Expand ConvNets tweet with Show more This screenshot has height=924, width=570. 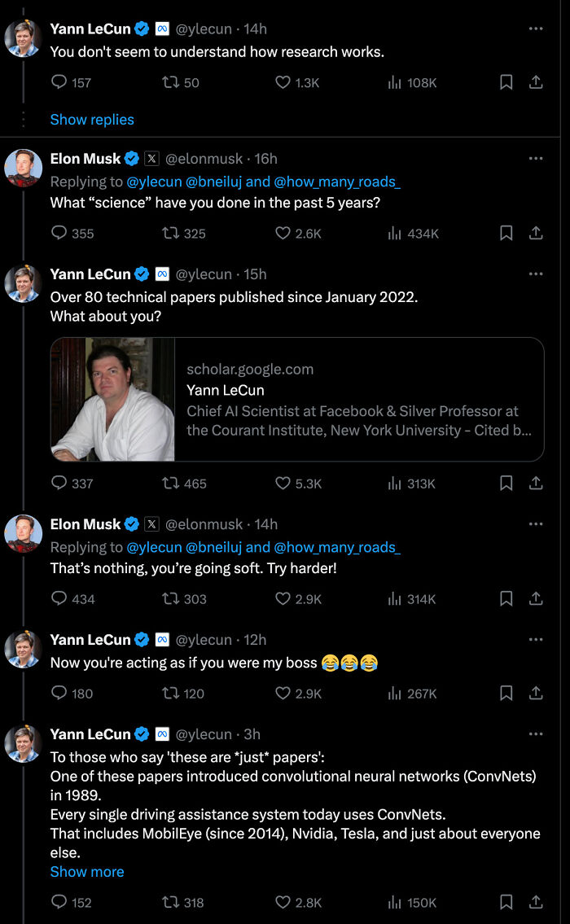click(x=87, y=871)
